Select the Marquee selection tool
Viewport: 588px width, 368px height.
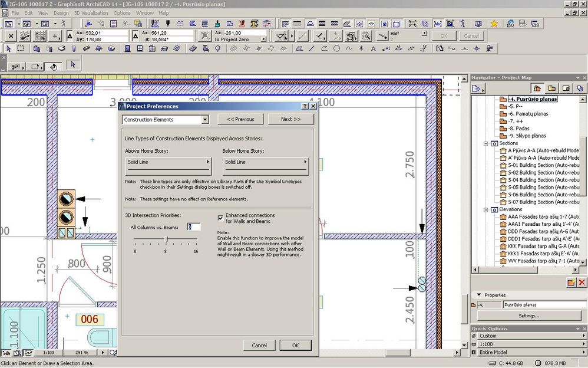[x=21, y=48]
